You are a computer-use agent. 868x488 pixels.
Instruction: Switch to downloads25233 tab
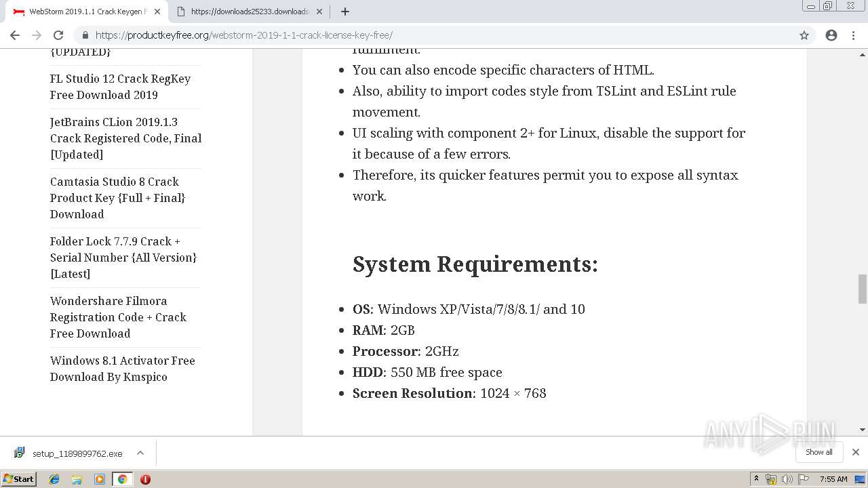tap(249, 12)
